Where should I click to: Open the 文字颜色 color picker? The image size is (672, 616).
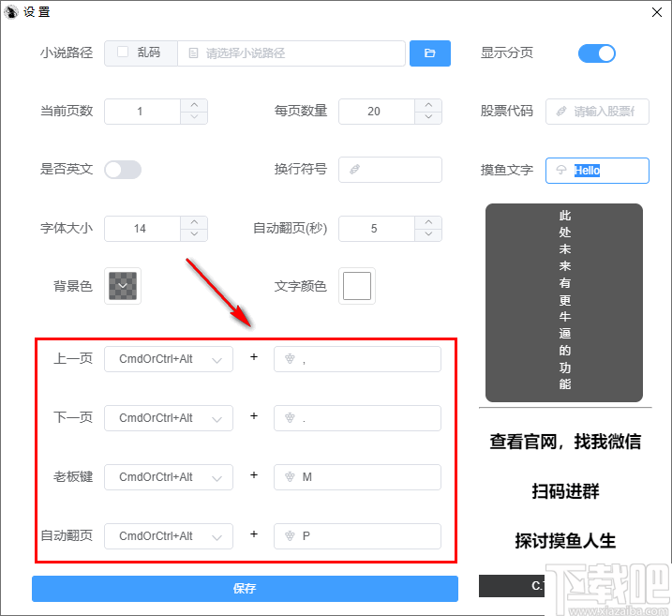[x=357, y=286]
